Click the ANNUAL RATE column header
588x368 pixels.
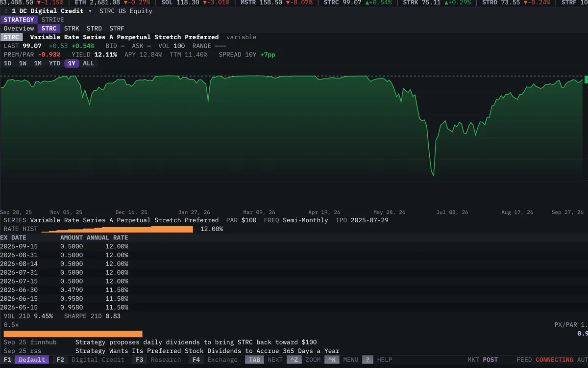point(107,237)
